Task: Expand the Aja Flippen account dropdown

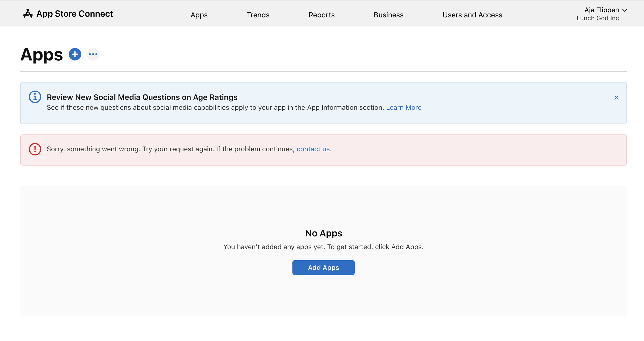Action: [625, 10]
